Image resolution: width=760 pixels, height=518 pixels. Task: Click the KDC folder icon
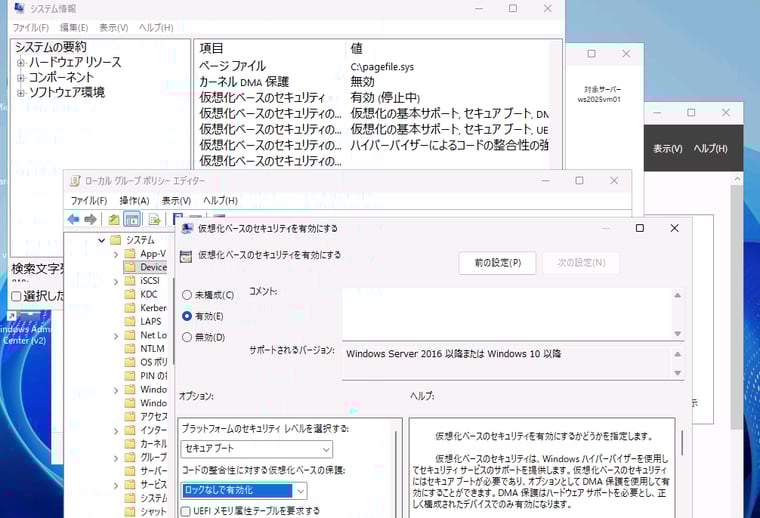129,294
